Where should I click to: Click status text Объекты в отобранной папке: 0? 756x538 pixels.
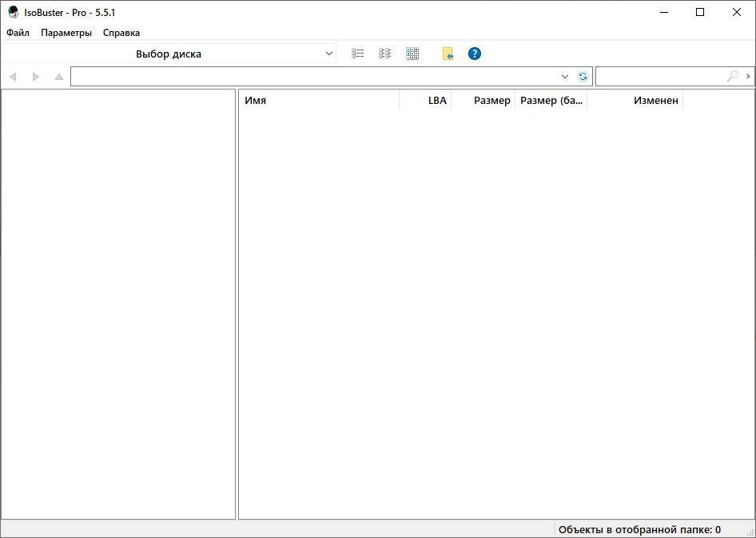pyautogui.click(x=639, y=530)
